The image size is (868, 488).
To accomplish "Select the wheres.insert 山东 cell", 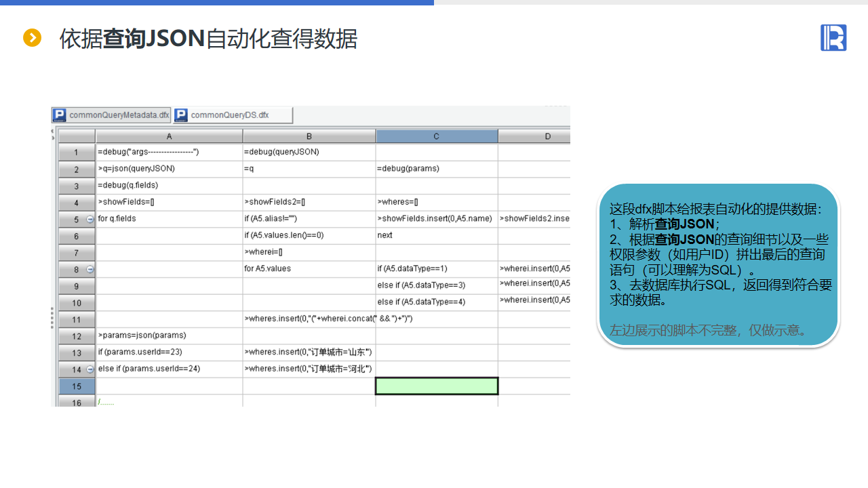I will click(309, 352).
